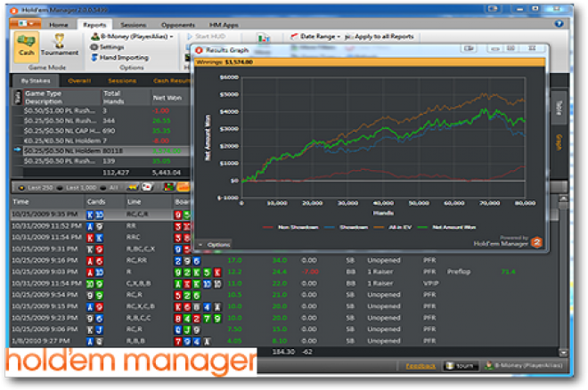Click the HoldemManager title bar app icon
Screen dimensions: 588x390
click(x=14, y=11)
